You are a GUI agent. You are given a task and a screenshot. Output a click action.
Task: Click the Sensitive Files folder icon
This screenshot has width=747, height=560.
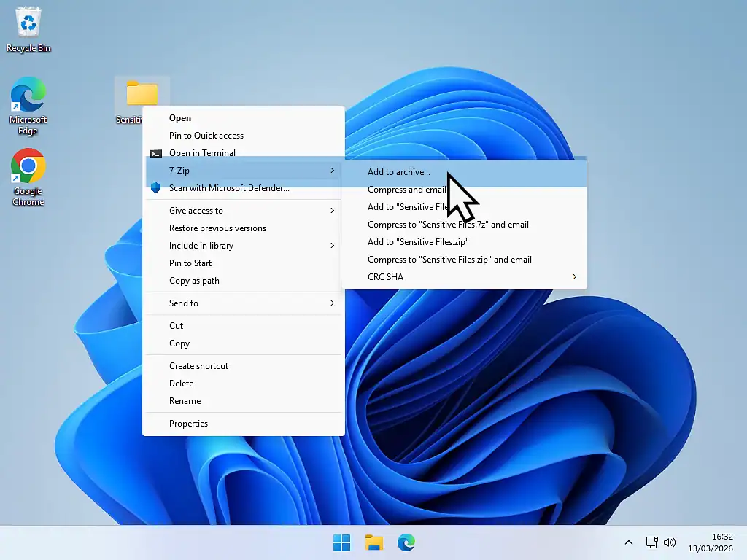143,93
